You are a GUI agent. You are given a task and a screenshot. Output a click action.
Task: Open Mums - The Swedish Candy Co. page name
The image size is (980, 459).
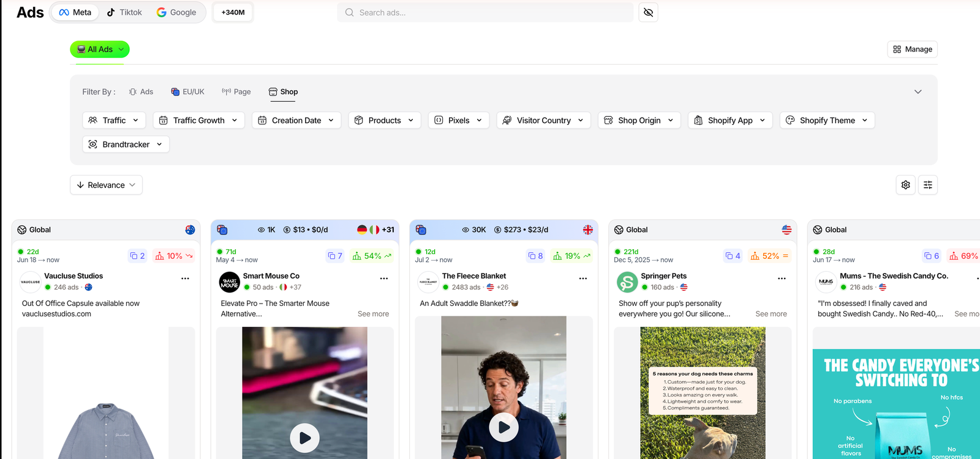(894, 276)
